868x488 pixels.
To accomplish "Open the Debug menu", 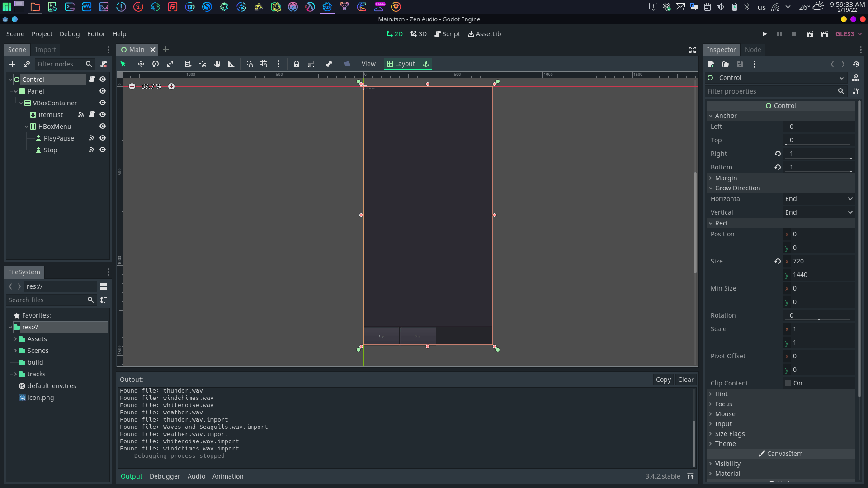I will (x=69, y=34).
